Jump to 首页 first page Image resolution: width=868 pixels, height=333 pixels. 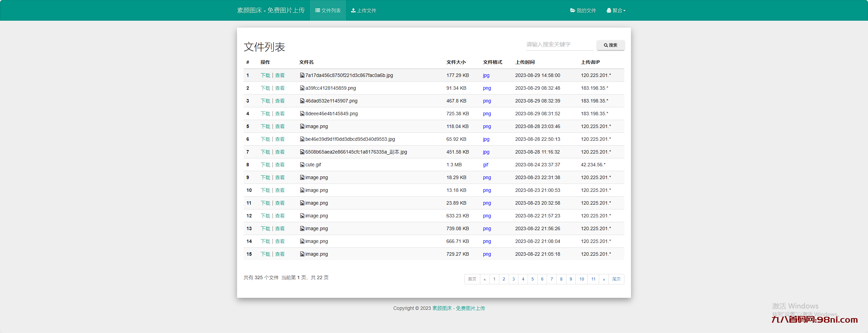point(472,279)
